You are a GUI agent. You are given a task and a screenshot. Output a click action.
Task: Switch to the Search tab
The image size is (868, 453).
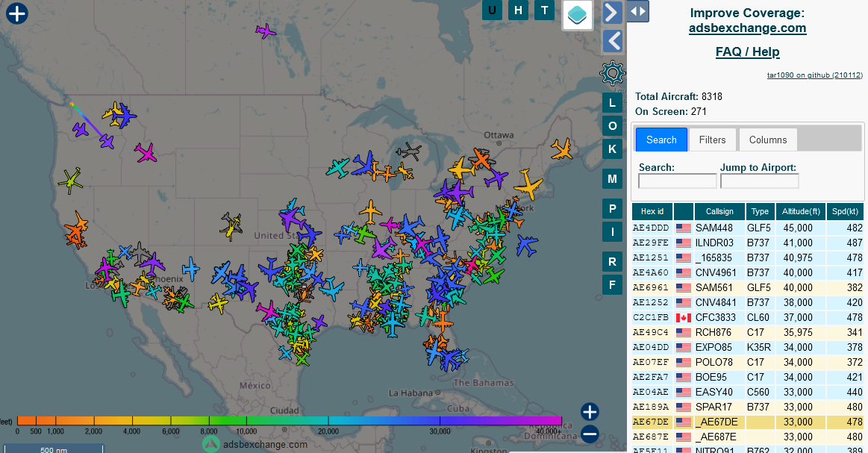[x=661, y=140]
